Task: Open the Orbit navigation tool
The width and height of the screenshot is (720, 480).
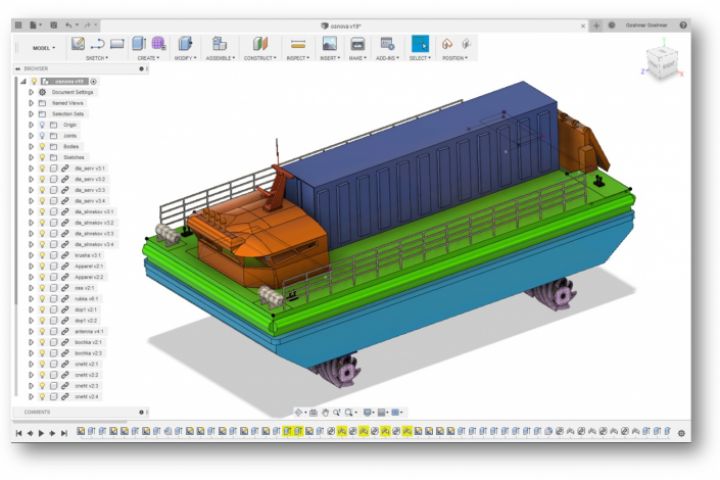Action: tap(299, 412)
